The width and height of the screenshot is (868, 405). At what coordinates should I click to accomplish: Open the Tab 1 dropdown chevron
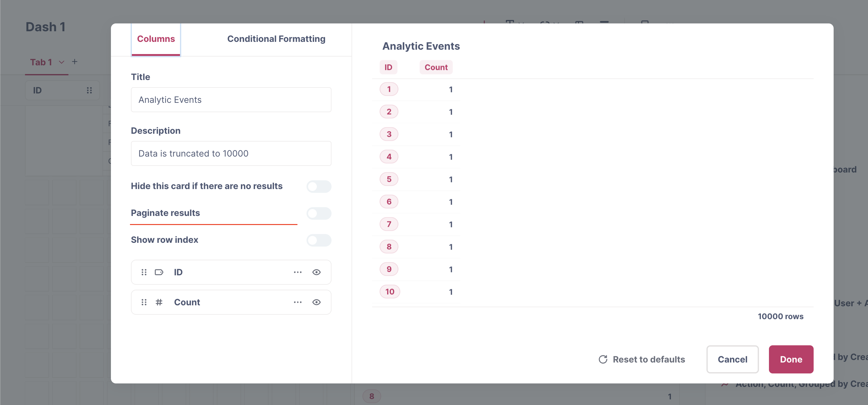(61, 62)
